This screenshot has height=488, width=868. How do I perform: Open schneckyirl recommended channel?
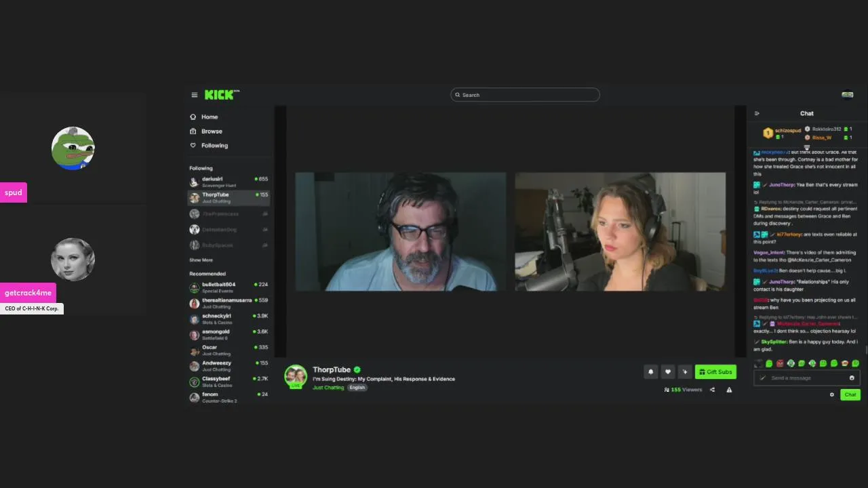point(229,319)
